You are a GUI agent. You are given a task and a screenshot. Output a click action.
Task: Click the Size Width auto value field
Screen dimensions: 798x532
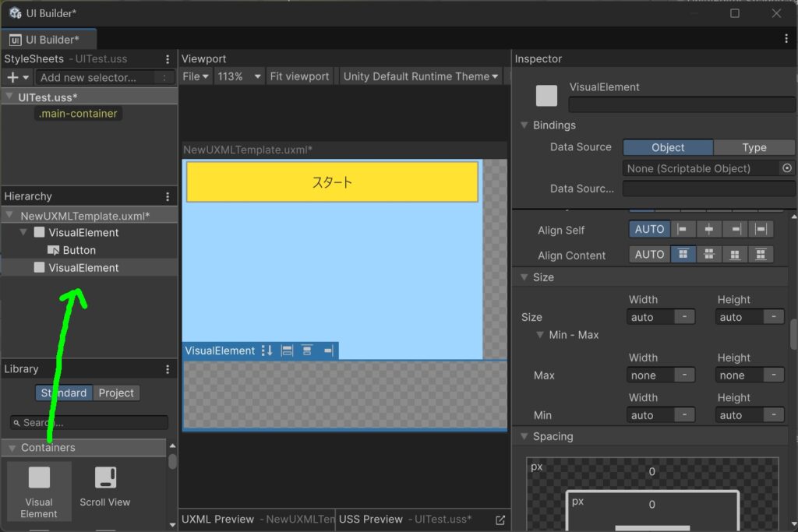point(651,317)
